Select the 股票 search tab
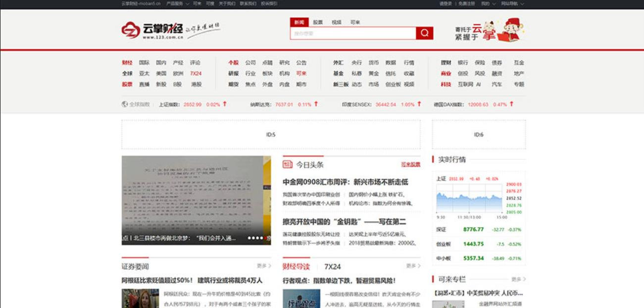The height and width of the screenshot is (308, 644). point(318,22)
